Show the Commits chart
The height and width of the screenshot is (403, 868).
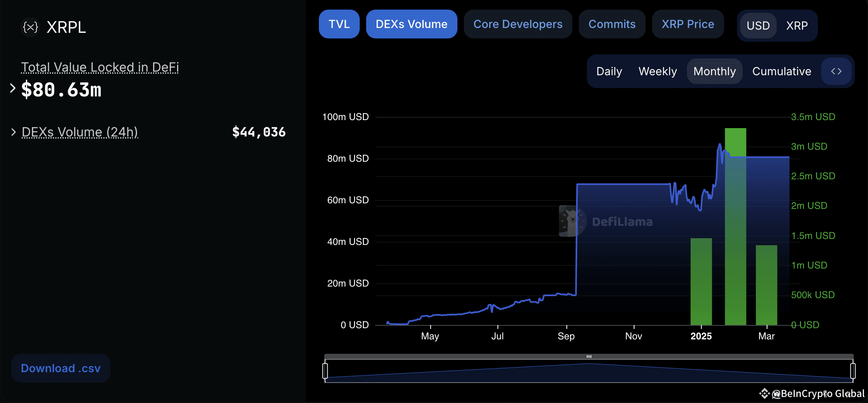612,24
